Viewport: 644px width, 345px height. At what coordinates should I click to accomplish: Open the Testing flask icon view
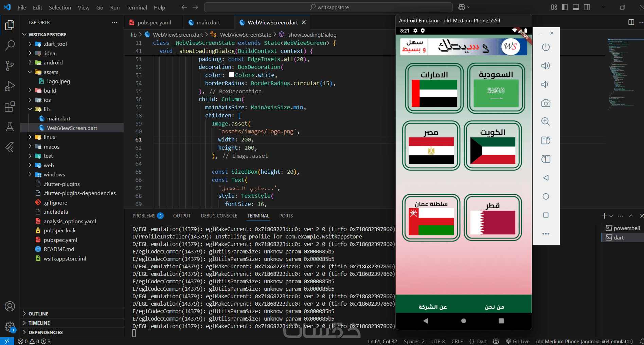10,127
